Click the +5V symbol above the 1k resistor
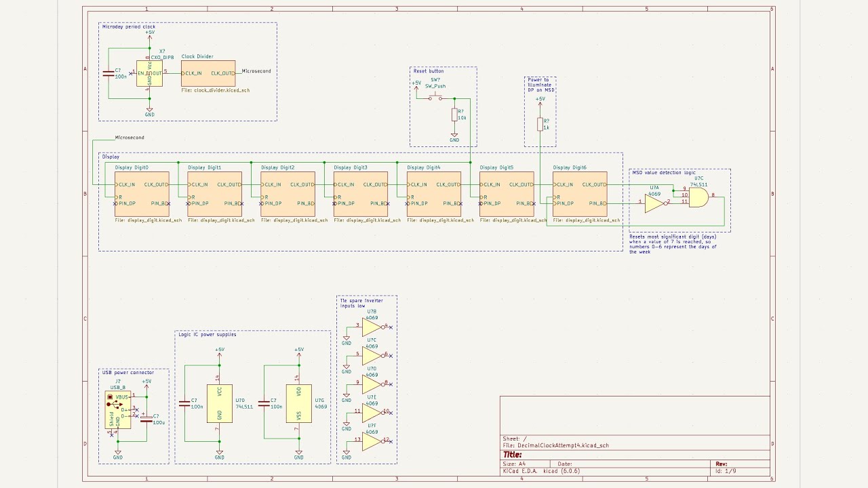 (540, 101)
